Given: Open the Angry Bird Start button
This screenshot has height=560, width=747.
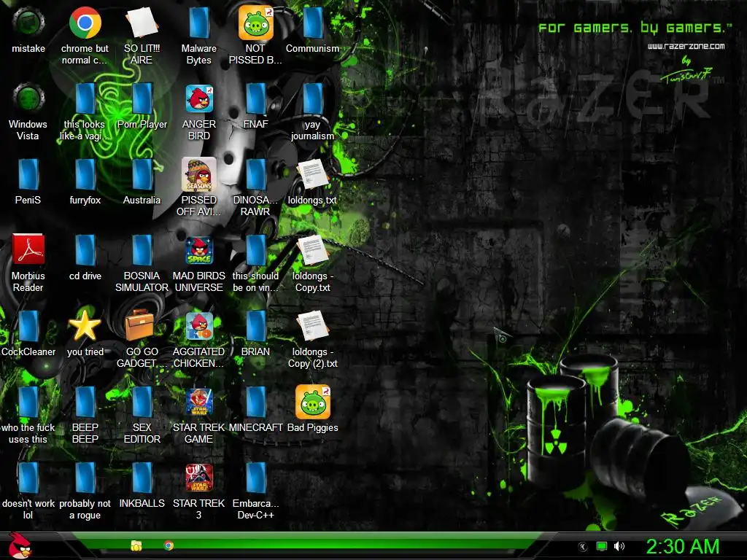Looking at the screenshot, I should (20, 545).
